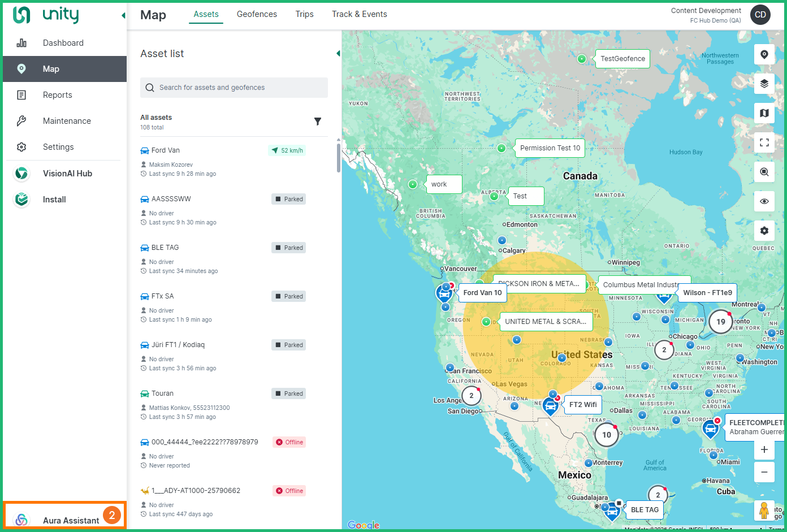Enter fullscreen map view
Image resolution: width=787 pixels, height=532 pixels.
pyautogui.click(x=764, y=142)
